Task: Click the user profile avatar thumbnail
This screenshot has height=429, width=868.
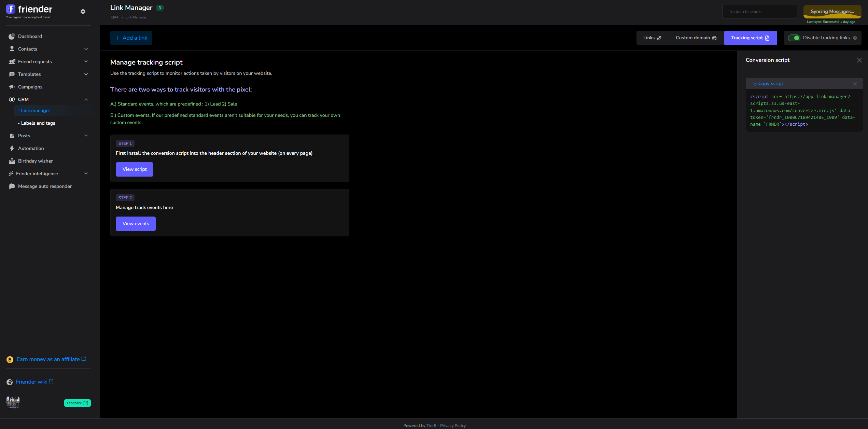Action: click(13, 403)
